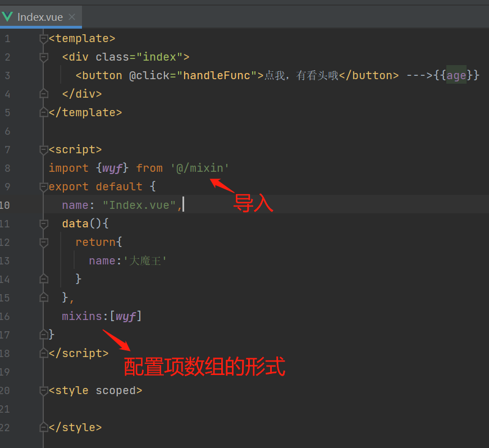489x448 pixels.
Task: Click the Vue file icon on Index.vue tab
Action: pos(7,17)
